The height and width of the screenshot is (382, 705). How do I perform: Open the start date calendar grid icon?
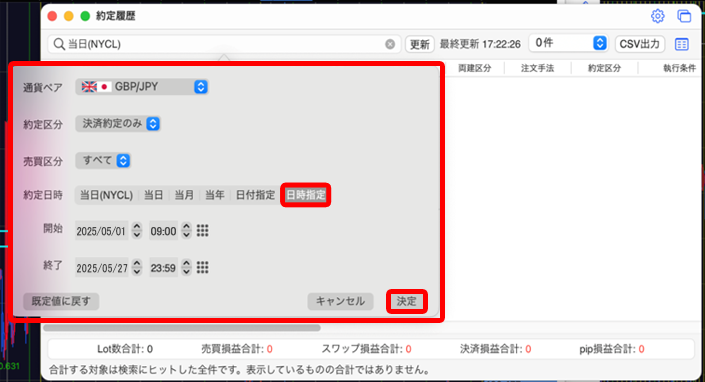click(x=202, y=231)
